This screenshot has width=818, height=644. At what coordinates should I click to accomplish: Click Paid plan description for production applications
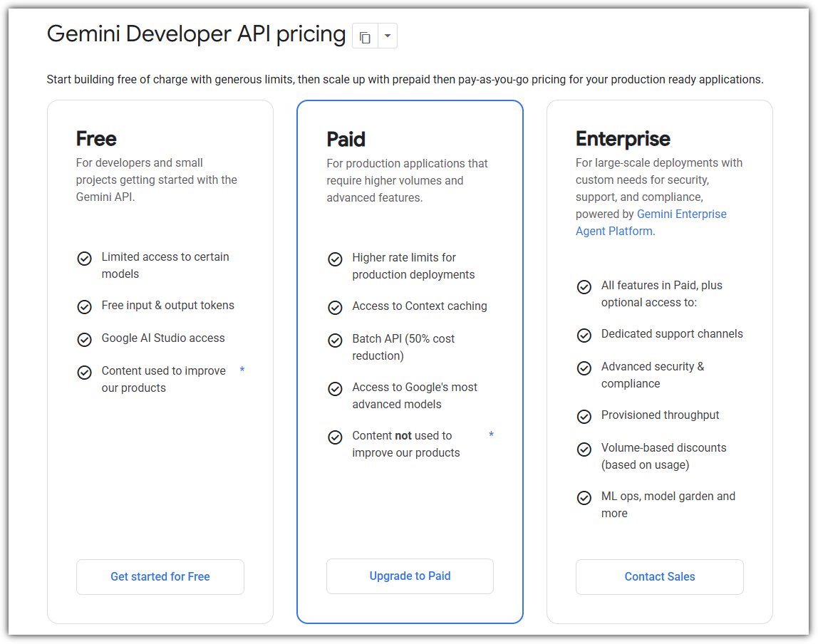pos(407,180)
